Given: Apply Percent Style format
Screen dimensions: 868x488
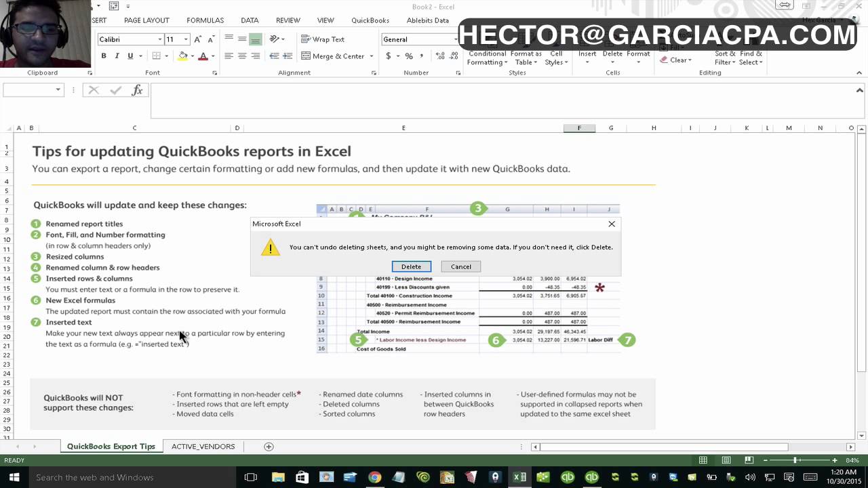Looking at the screenshot, I should [x=409, y=56].
